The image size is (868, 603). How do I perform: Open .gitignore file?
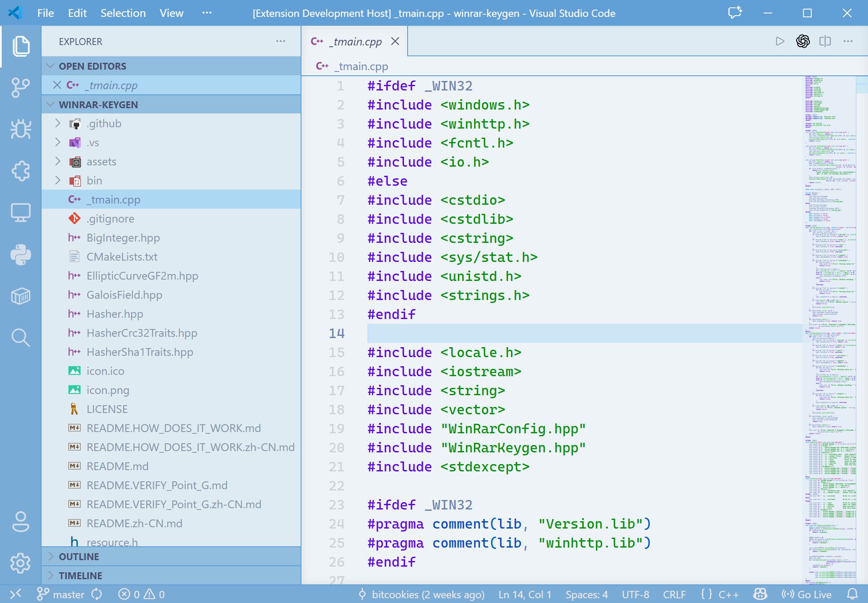[x=171, y=219]
